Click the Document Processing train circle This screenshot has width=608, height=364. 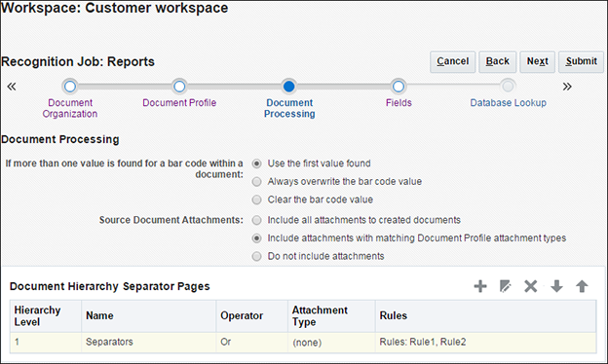point(288,87)
